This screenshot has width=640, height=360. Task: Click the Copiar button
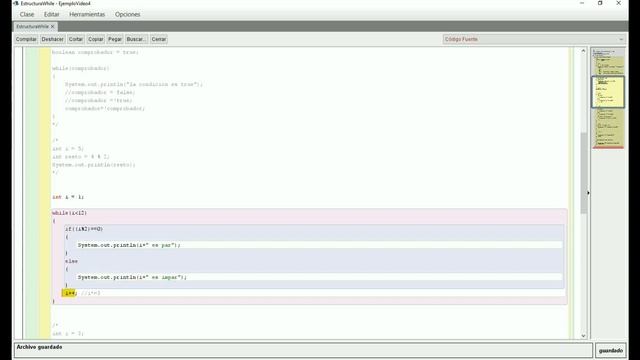[96, 39]
